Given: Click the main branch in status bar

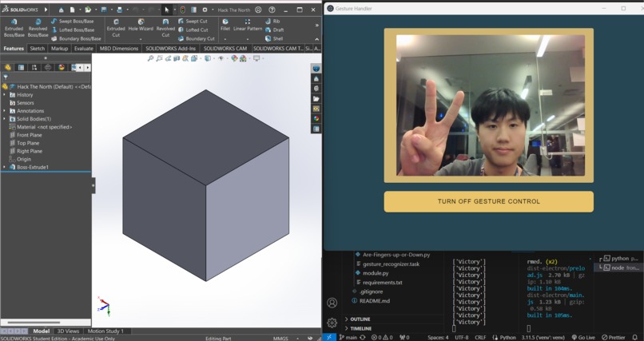Looking at the screenshot, I should tap(348, 337).
